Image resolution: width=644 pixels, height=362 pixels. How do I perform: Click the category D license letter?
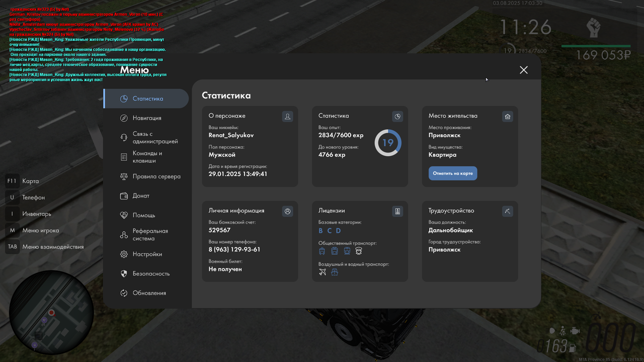[x=338, y=231]
